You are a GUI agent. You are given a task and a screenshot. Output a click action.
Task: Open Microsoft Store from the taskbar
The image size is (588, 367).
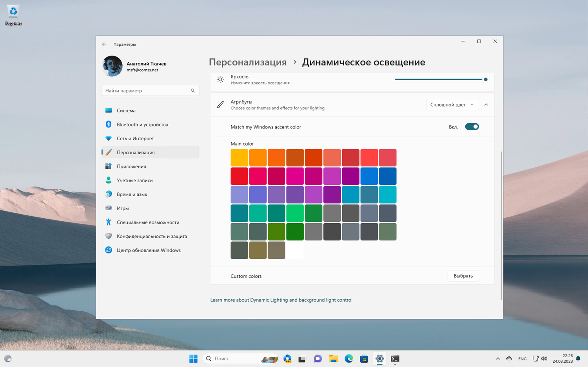click(x=364, y=358)
